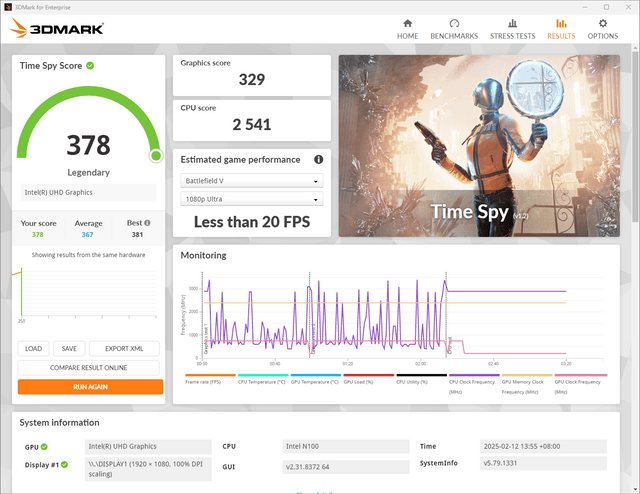Click the Best score value 381
Image resolution: width=640 pixels, height=494 pixels.
137,235
